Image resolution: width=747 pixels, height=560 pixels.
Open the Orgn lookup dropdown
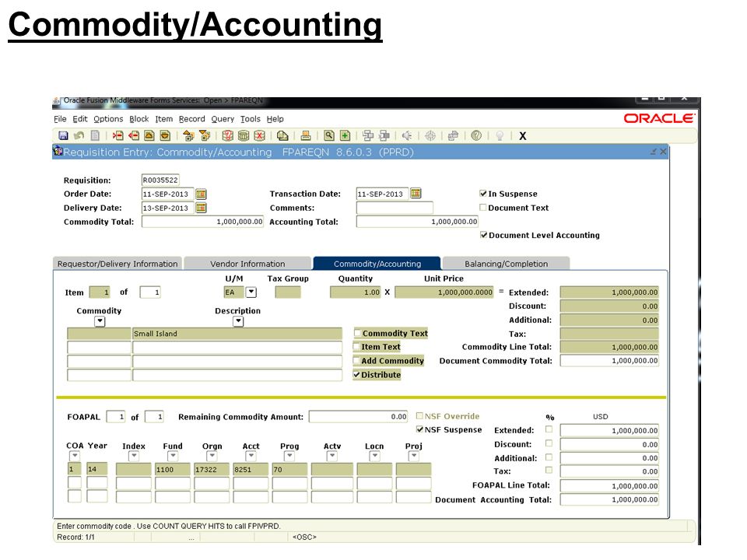click(212, 457)
